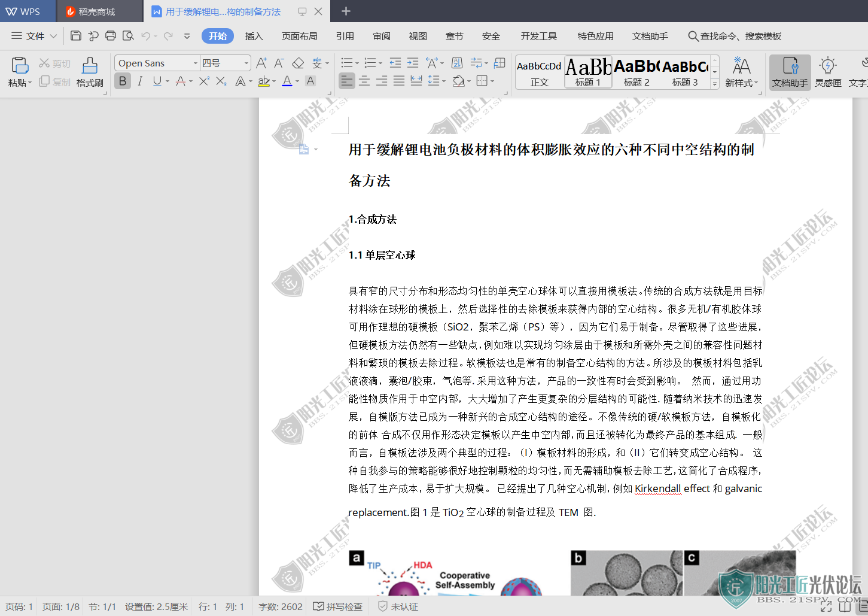868x616 pixels.
Task: Set center paragraph alignment
Action: coord(364,81)
